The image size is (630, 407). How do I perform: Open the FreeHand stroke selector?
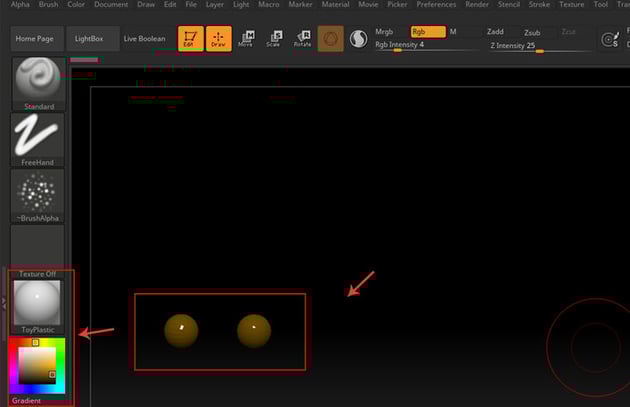37,140
